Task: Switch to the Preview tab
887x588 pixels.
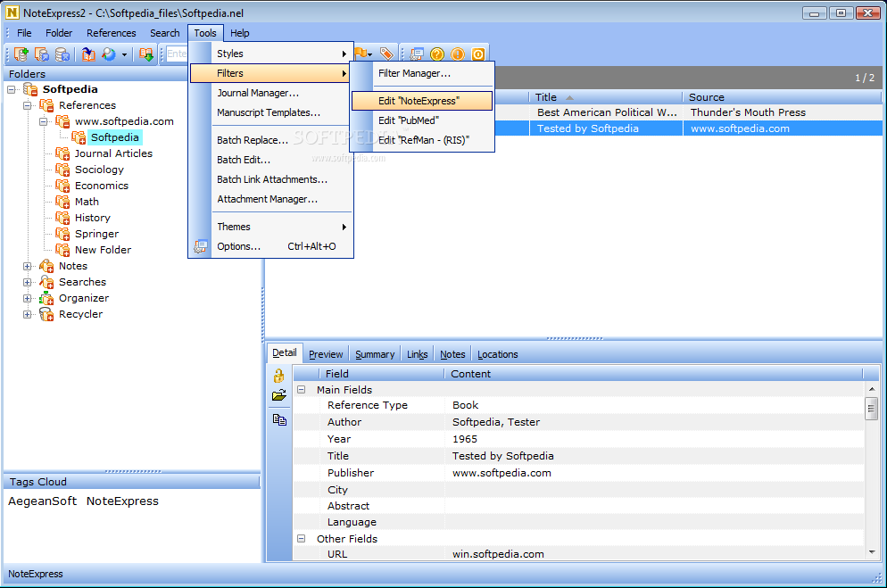Action: click(326, 354)
